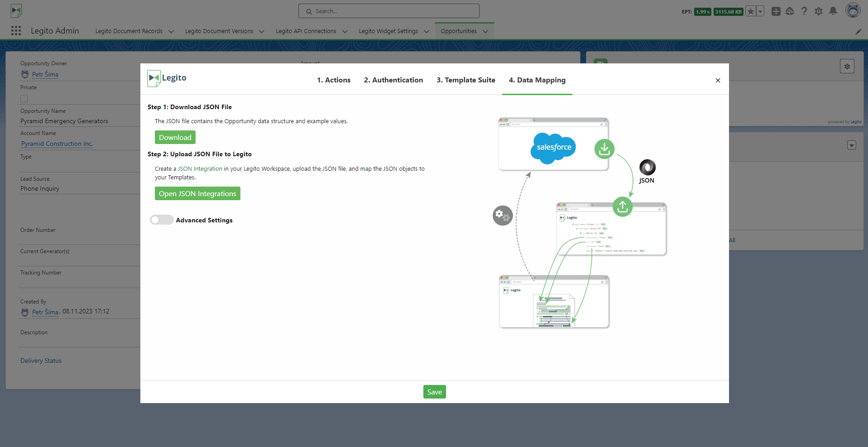Open the Setup gear icon
Image resolution: width=868 pixels, height=447 pixels.
pyautogui.click(x=819, y=11)
